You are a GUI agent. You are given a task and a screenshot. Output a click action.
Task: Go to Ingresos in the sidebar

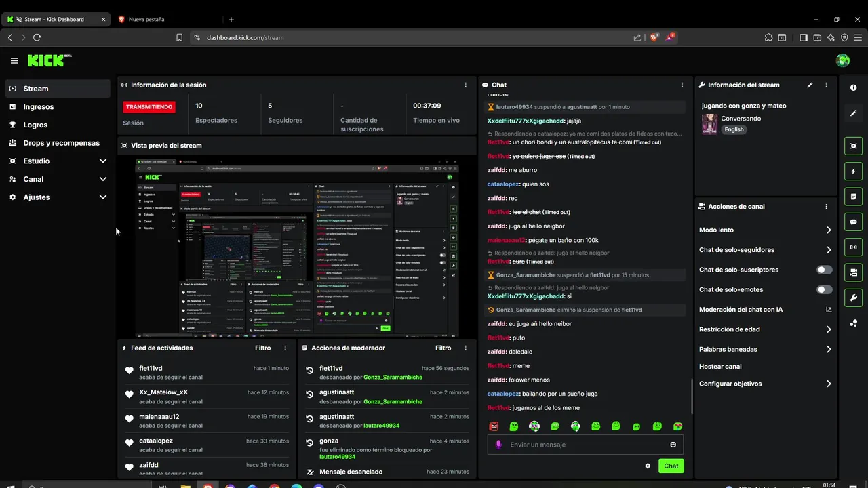tap(58, 106)
